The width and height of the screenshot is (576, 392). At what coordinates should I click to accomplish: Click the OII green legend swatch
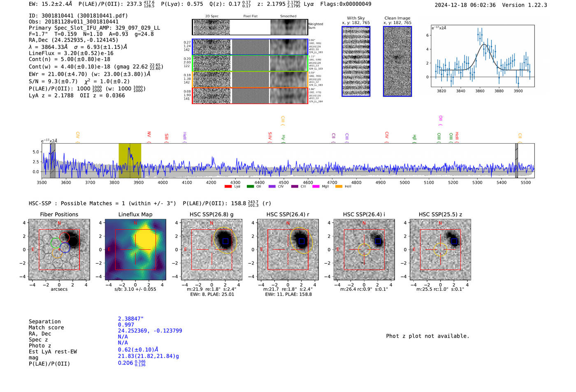coord(250,187)
